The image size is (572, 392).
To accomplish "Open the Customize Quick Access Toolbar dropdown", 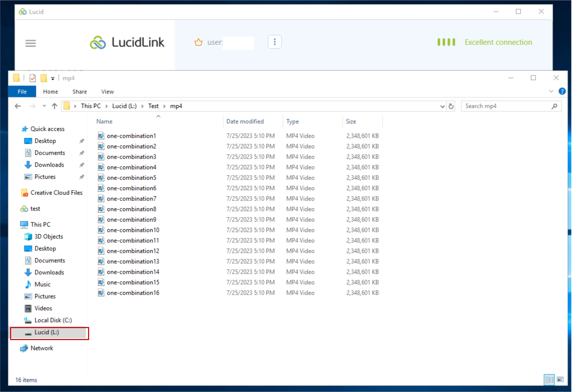I will 53,78.
